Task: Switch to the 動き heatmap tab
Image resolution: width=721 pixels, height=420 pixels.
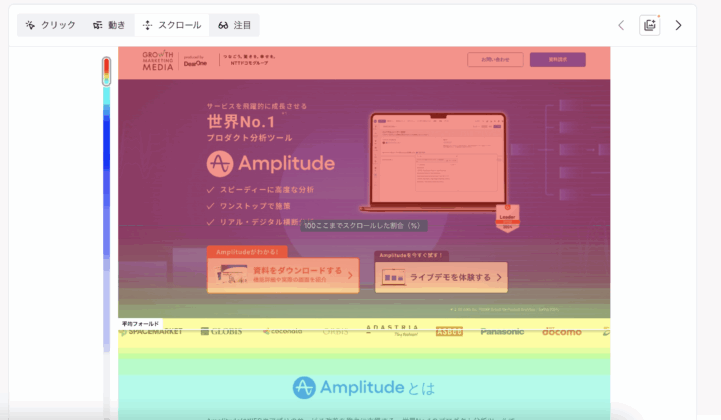Action: [x=109, y=25]
